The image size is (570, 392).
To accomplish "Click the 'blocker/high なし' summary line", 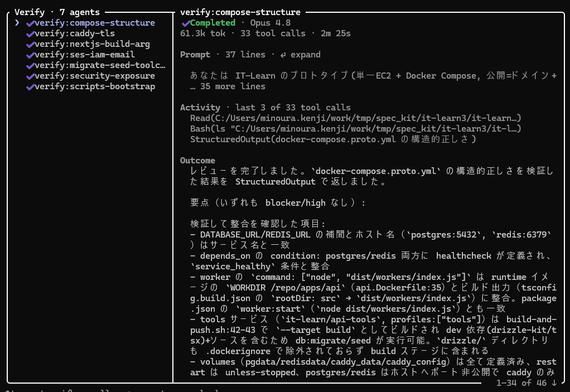I will click(x=278, y=203).
